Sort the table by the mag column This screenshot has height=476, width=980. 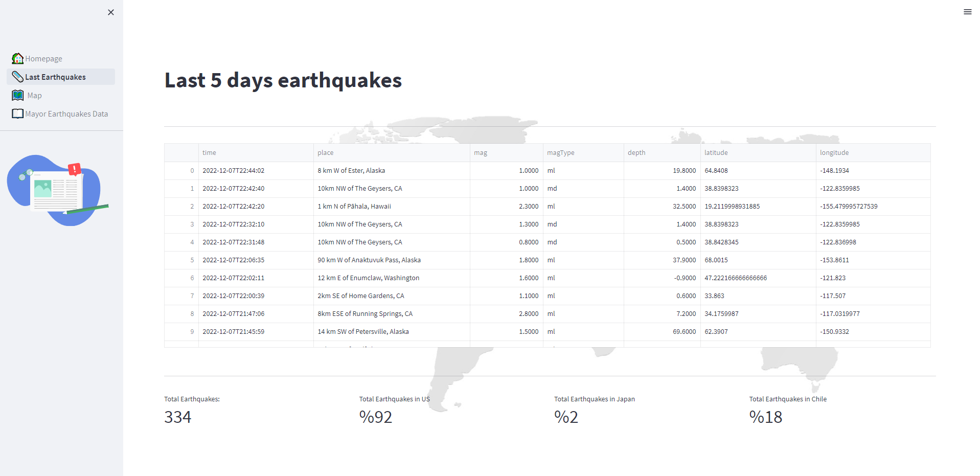480,152
